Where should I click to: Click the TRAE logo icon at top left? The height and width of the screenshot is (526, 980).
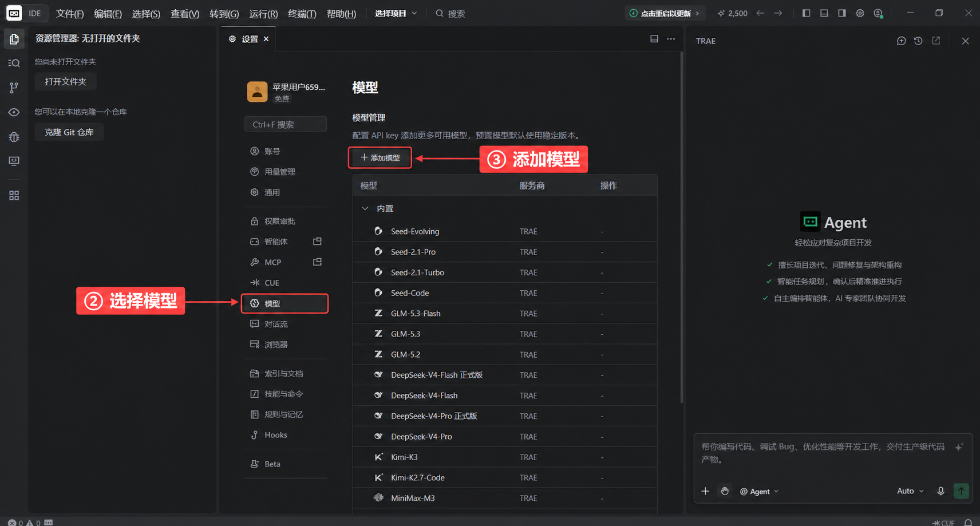14,13
